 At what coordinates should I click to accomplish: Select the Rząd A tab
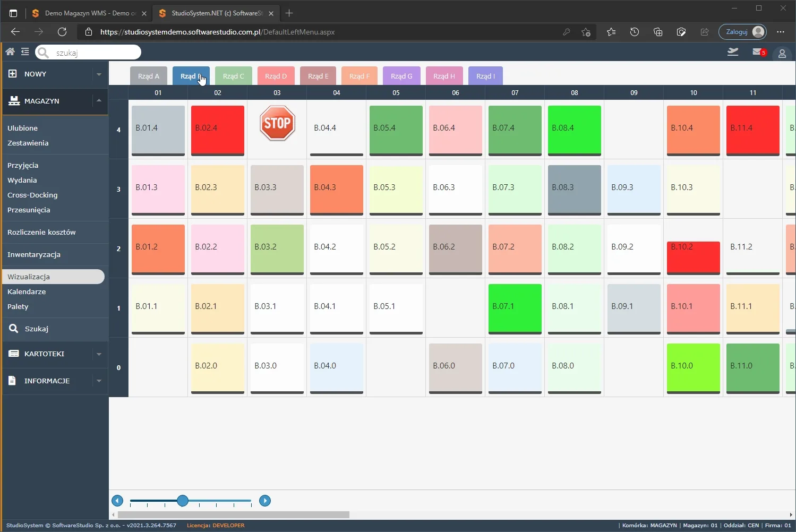coord(149,76)
